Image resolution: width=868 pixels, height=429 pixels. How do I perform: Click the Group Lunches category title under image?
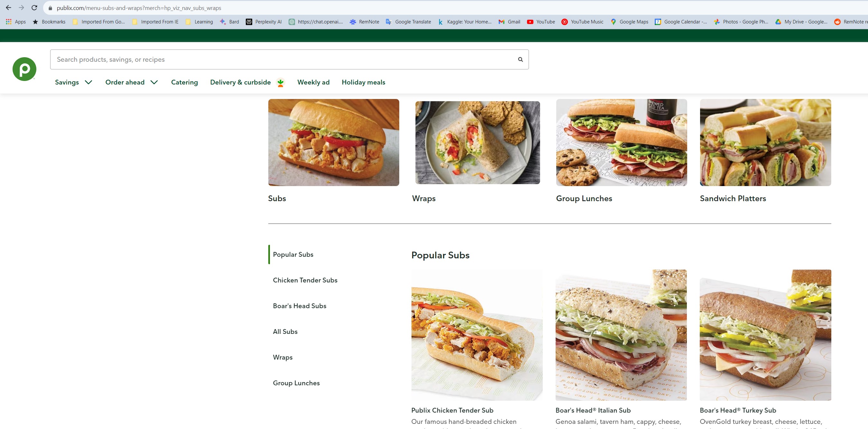pyautogui.click(x=584, y=198)
